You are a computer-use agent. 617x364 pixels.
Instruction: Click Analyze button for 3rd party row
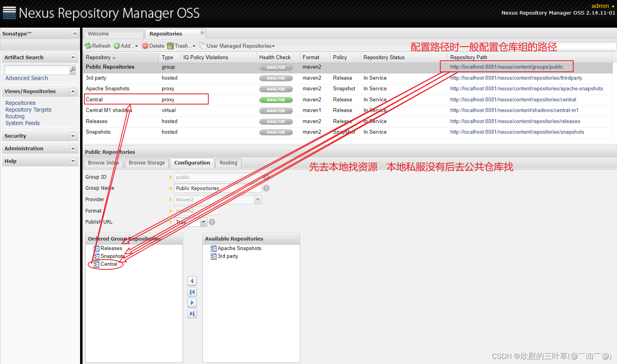click(x=276, y=78)
